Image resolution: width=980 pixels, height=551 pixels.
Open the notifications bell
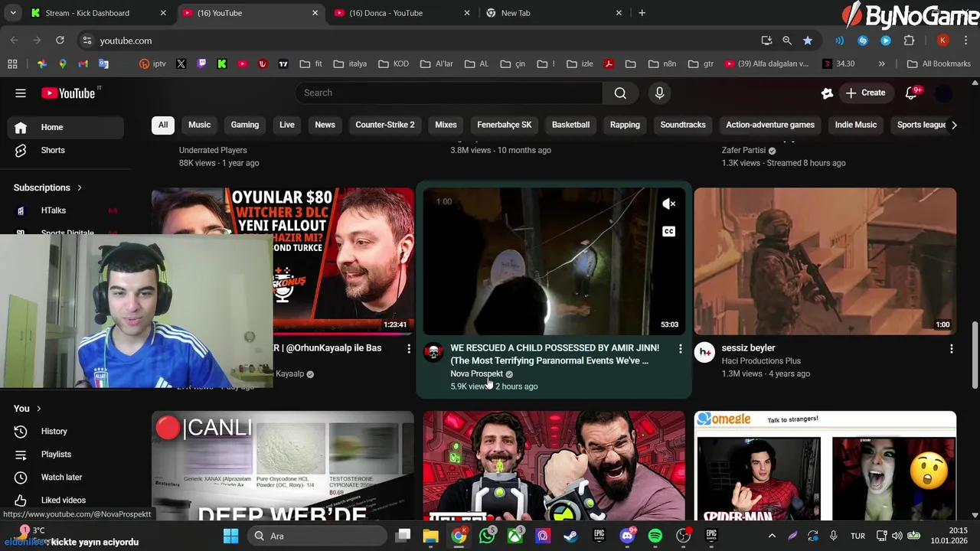911,93
